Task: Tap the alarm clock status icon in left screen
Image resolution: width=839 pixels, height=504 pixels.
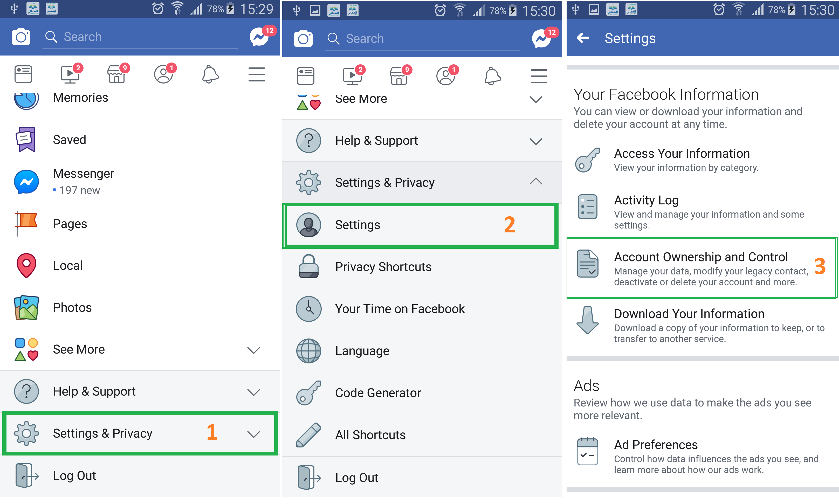Action: click(x=158, y=9)
